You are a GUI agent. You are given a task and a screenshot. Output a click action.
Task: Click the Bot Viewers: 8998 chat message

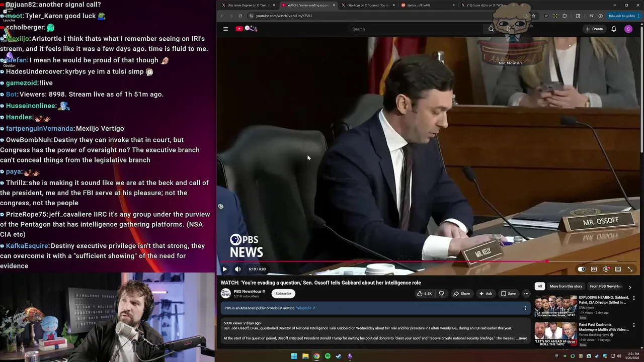(x=83, y=94)
